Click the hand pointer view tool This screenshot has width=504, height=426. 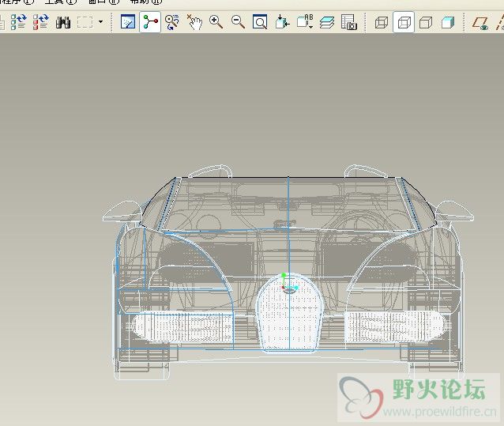click(x=195, y=22)
